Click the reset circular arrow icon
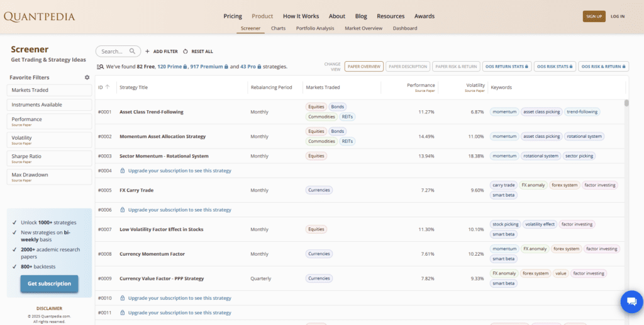 pyautogui.click(x=186, y=52)
